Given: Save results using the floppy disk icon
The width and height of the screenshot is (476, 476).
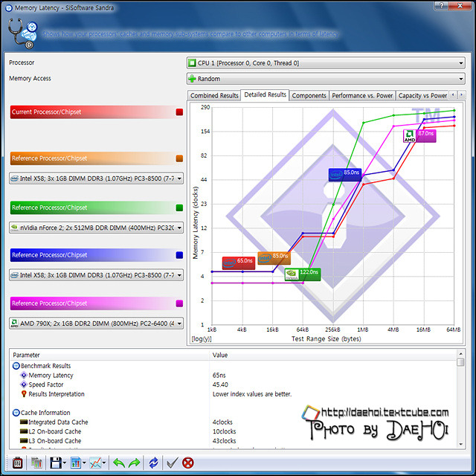Looking at the screenshot, I should pyautogui.click(x=56, y=463).
